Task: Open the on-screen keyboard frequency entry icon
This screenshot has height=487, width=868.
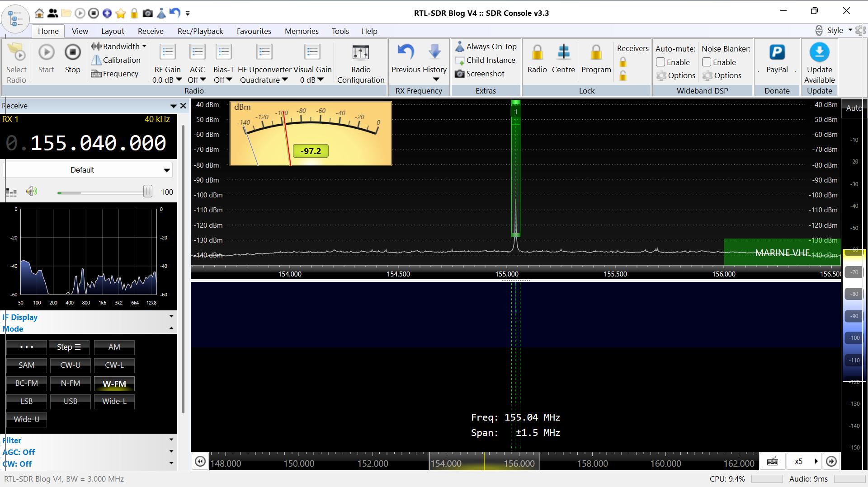Action: pos(773,461)
